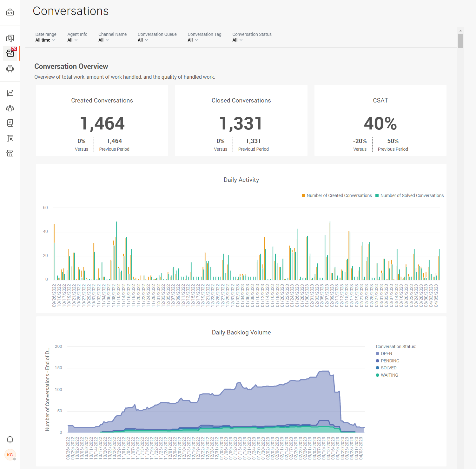Open the Date range All time dropdown
476x469 pixels.
(45, 40)
